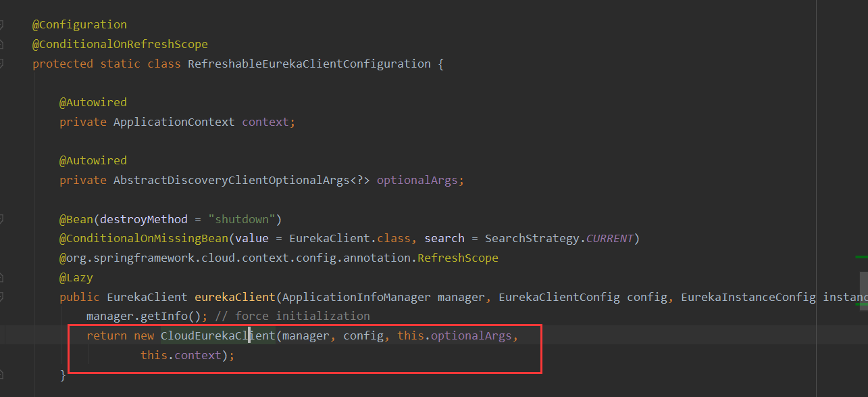868x397 pixels.
Task: Click the @ConditionalOnRefreshScope annotation
Action: pos(120,44)
